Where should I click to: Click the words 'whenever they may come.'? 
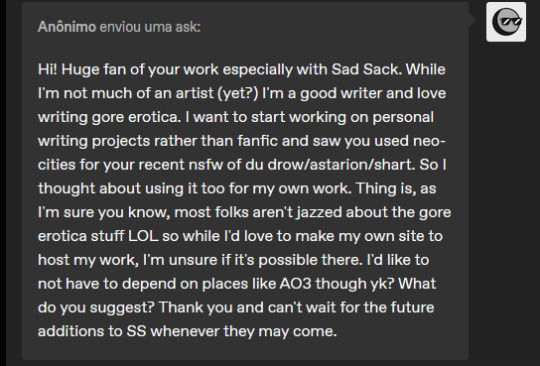point(243,331)
